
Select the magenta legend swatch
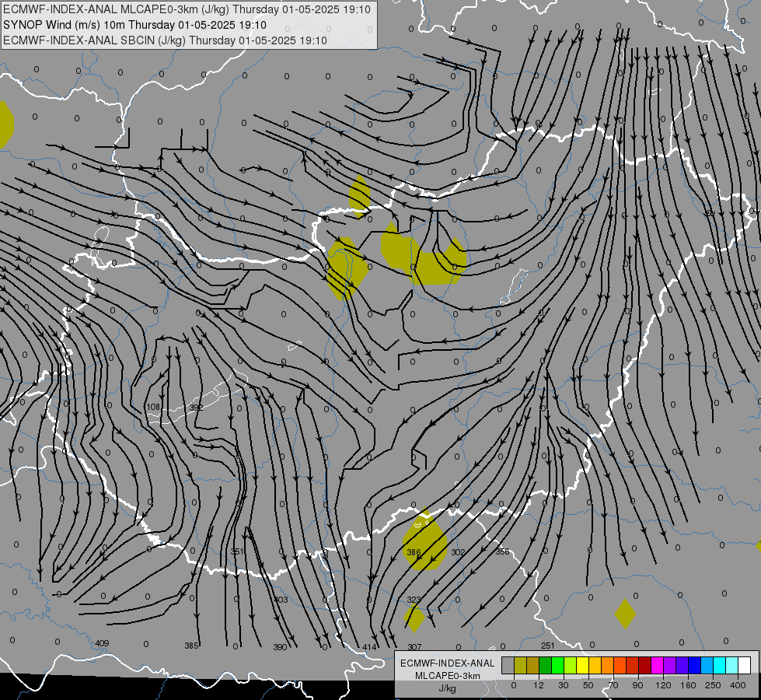[657, 666]
